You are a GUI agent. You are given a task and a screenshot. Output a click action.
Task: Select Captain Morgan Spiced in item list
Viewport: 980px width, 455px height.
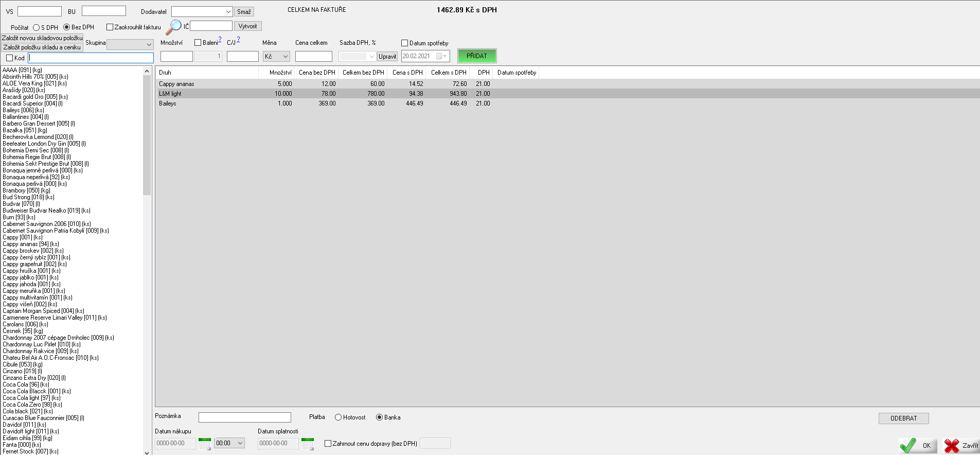(43, 311)
